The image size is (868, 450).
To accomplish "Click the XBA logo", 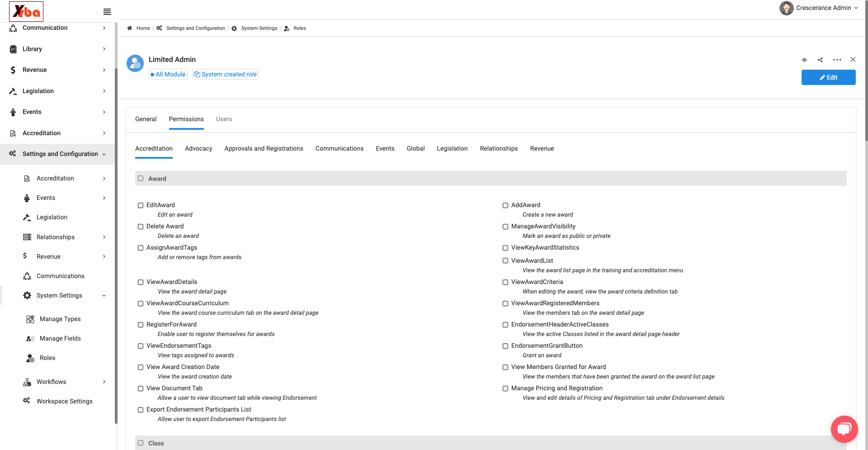I will pos(26,11).
